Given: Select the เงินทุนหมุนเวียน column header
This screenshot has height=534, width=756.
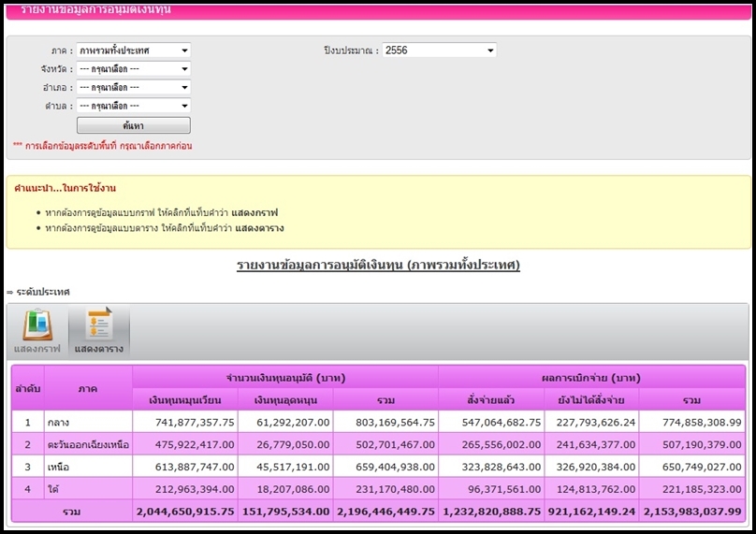Looking at the screenshot, I should [185, 400].
